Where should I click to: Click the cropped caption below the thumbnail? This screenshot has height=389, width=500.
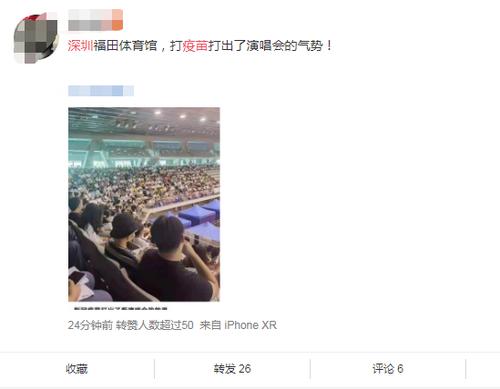tap(121, 309)
